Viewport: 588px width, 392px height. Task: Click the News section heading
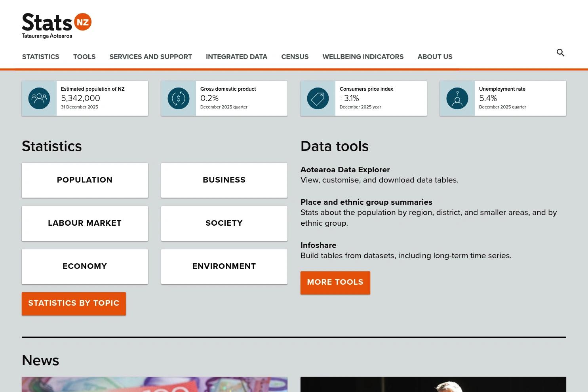click(x=40, y=360)
